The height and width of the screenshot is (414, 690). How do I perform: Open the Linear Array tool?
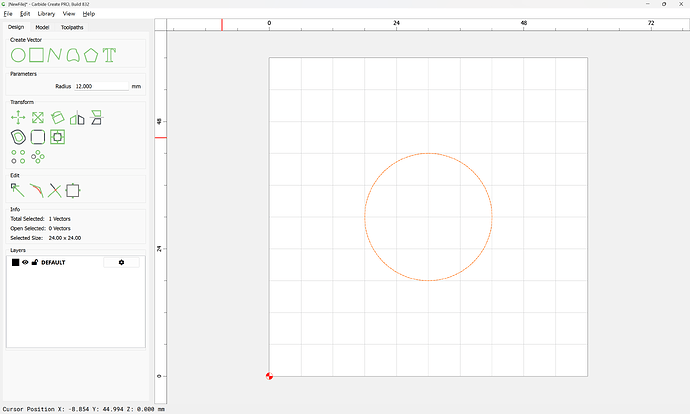click(x=18, y=156)
